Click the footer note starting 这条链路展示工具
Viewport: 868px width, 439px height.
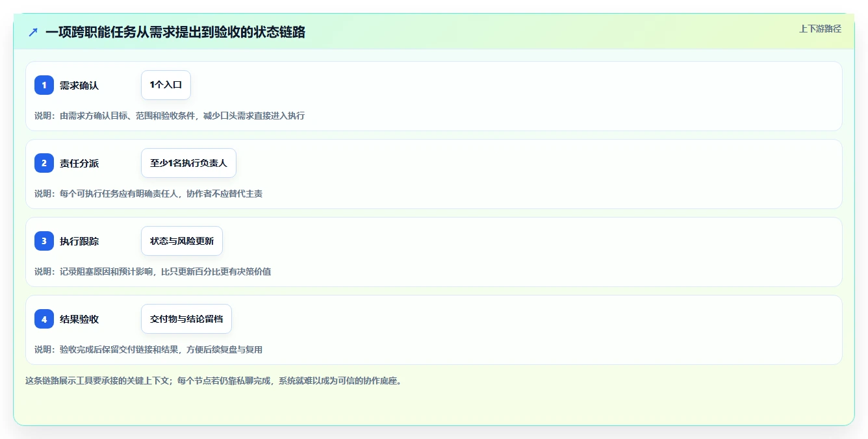pyautogui.click(x=213, y=381)
